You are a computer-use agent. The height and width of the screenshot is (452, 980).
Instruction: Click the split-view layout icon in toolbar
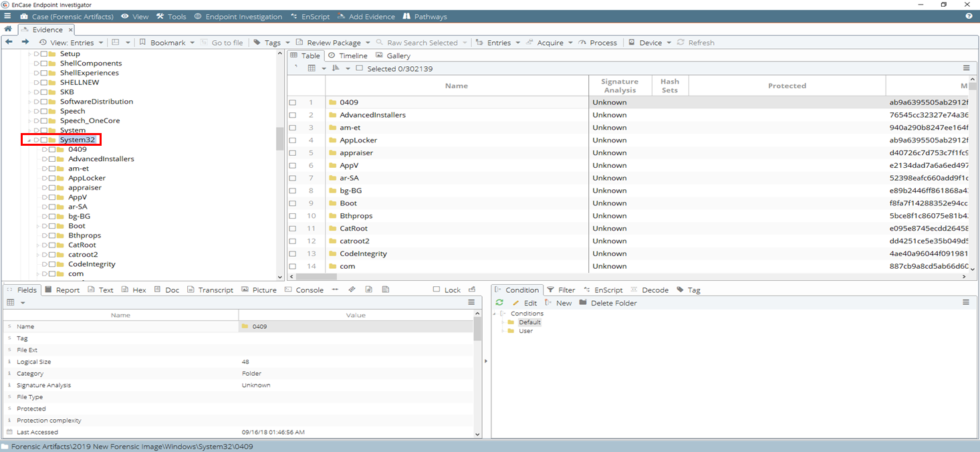pyautogui.click(x=116, y=42)
